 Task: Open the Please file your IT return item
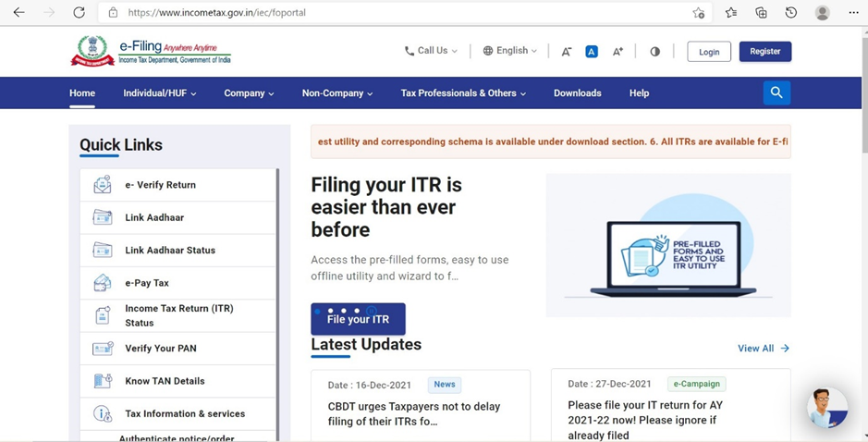[645, 420]
